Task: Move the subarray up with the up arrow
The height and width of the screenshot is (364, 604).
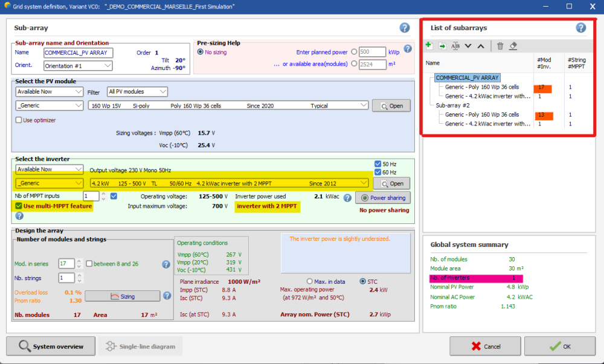Action: [481, 46]
